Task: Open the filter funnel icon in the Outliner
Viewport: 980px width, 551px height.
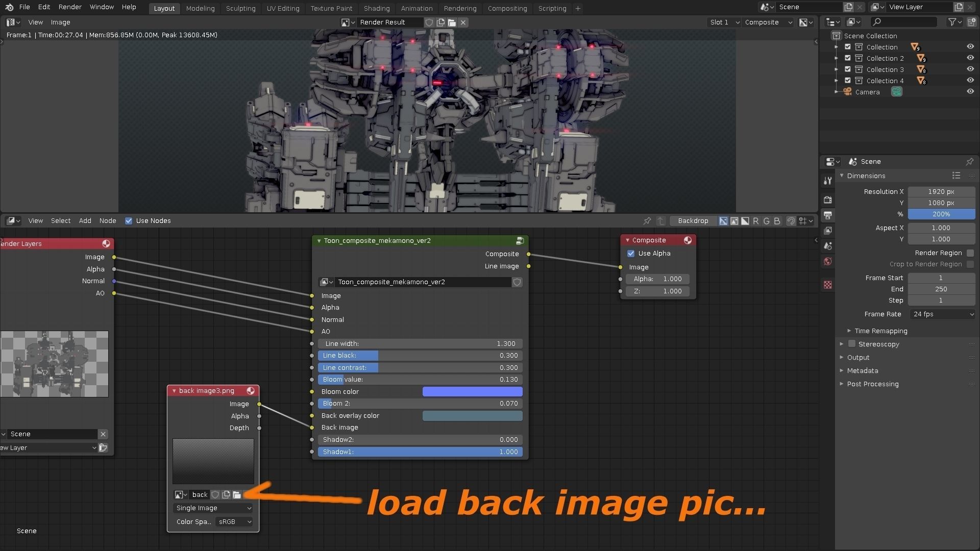Action: click(x=952, y=22)
